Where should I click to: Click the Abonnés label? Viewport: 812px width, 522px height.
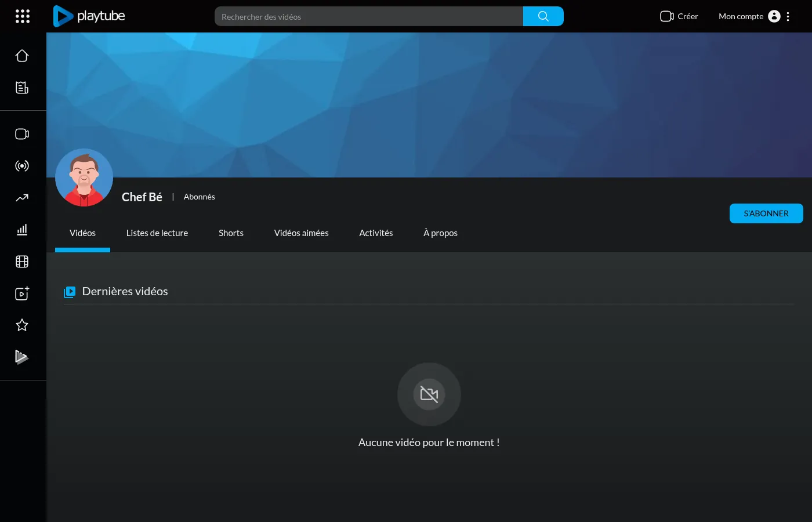click(199, 197)
